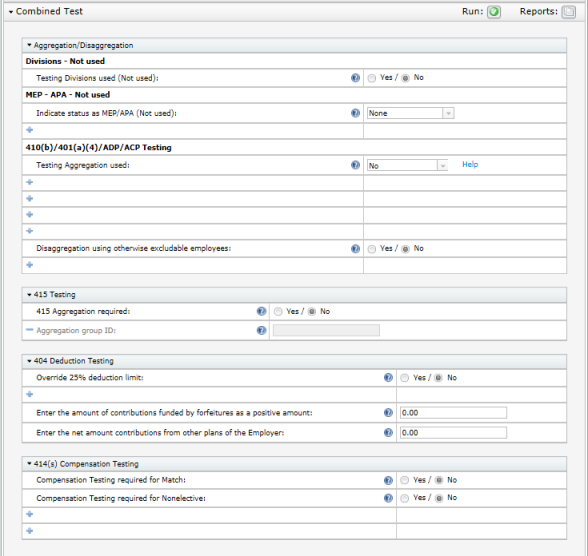Open the MEP/APA status None dropdown
Viewport: 588px width, 556px height.
(411, 113)
